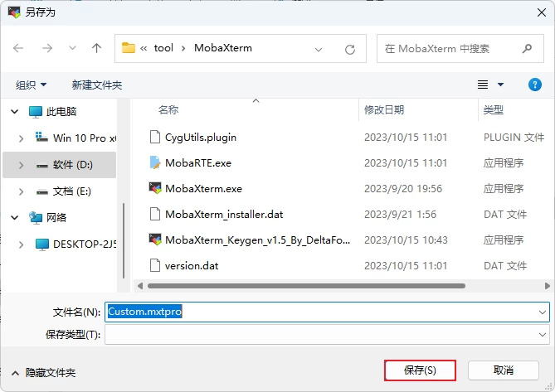Click the back navigation arrow
Screen dimensions: 555x392
pos(19,49)
